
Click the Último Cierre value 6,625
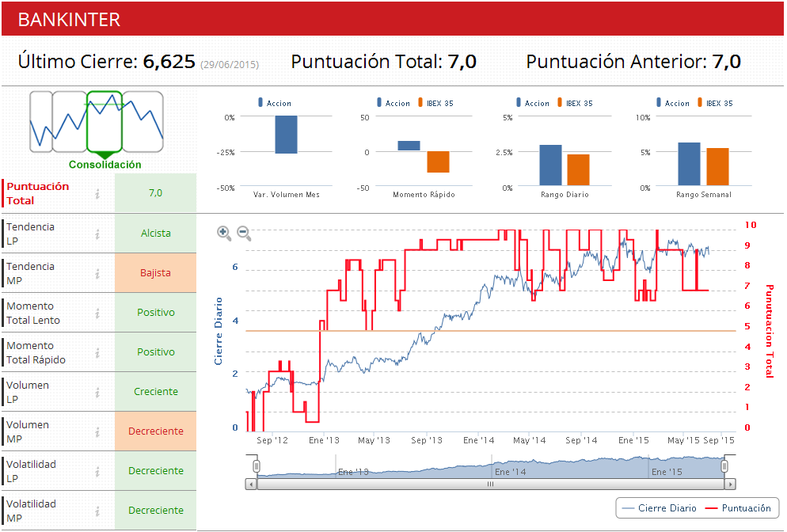point(169,62)
